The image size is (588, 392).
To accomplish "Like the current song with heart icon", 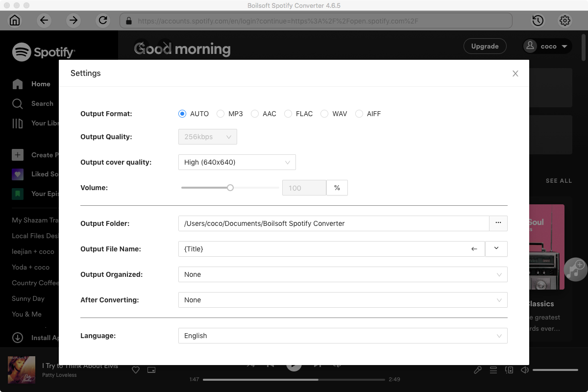I will (x=136, y=370).
